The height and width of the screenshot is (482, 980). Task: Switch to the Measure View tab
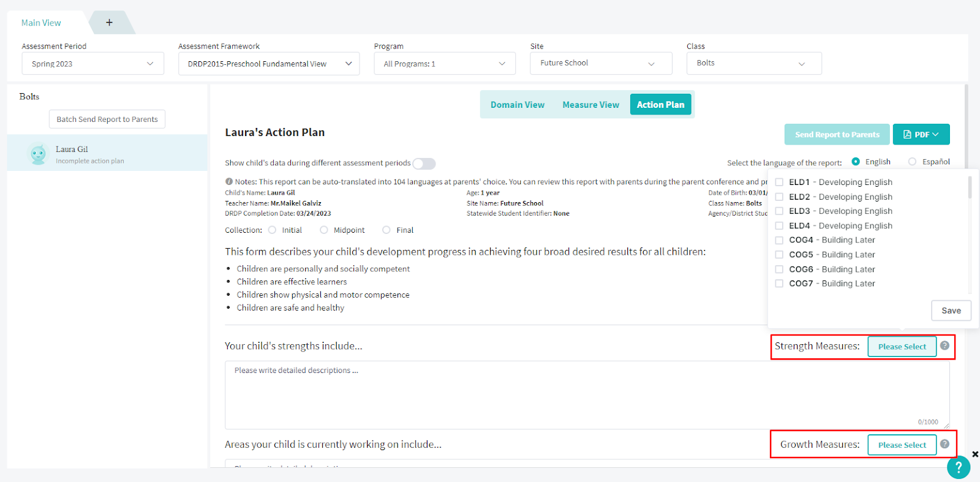tap(590, 105)
